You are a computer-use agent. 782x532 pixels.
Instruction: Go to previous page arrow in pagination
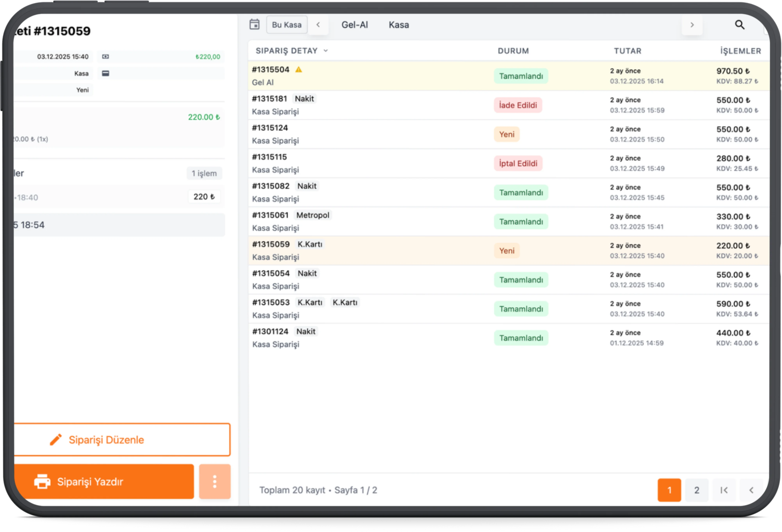(x=751, y=490)
